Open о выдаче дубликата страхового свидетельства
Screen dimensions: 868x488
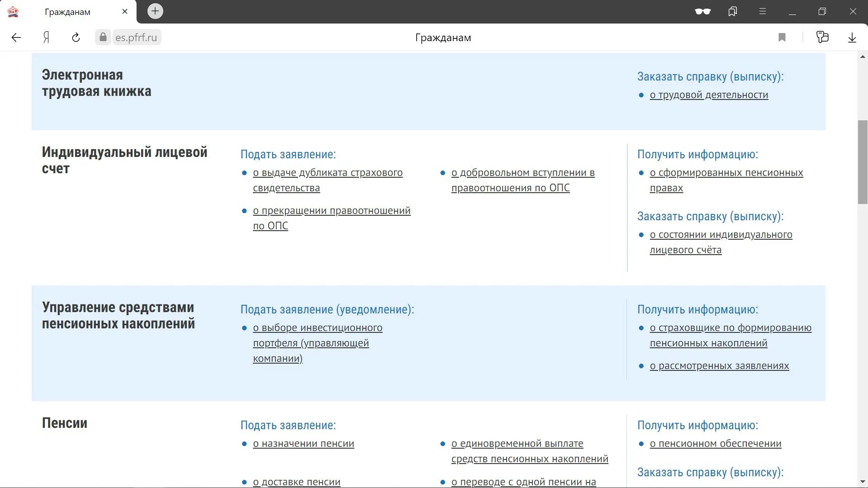[x=328, y=180]
